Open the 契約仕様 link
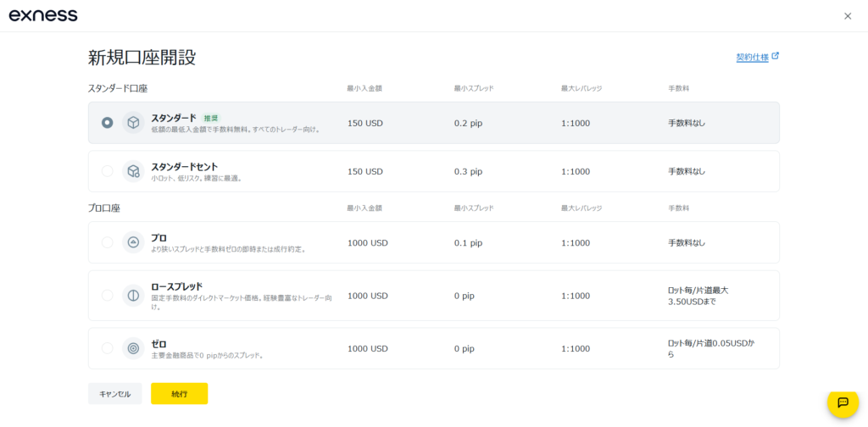 pos(753,57)
